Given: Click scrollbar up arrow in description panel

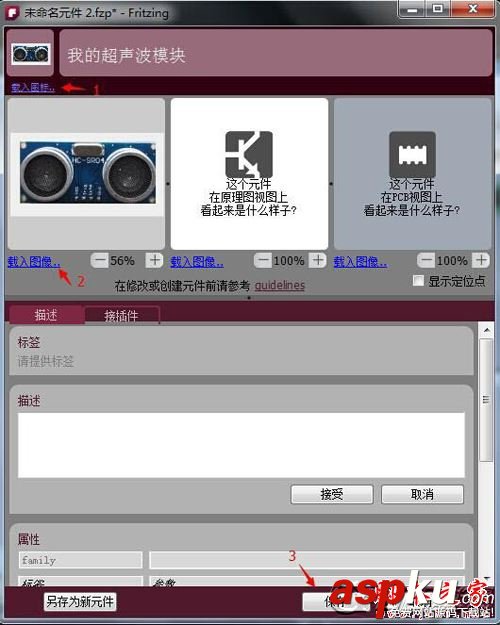Looking at the screenshot, I should click(486, 330).
